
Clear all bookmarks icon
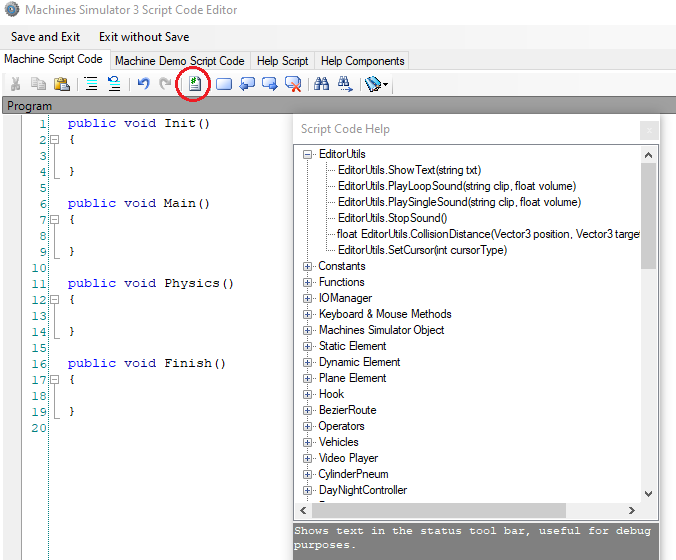[x=293, y=84]
